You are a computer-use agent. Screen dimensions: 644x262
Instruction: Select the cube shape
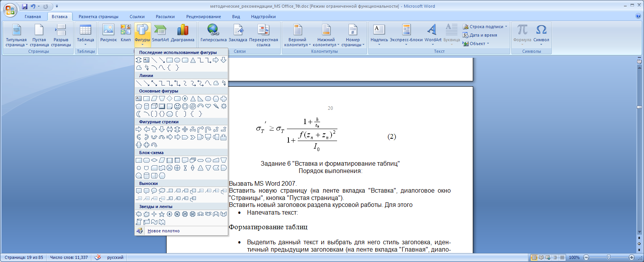(154, 106)
